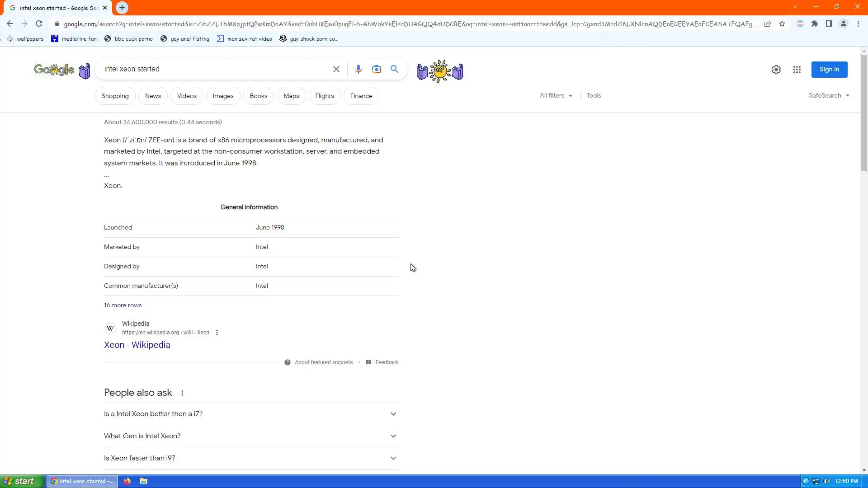Open quick settings gear icon
The width and height of the screenshot is (868, 488).
pyautogui.click(x=776, y=70)
